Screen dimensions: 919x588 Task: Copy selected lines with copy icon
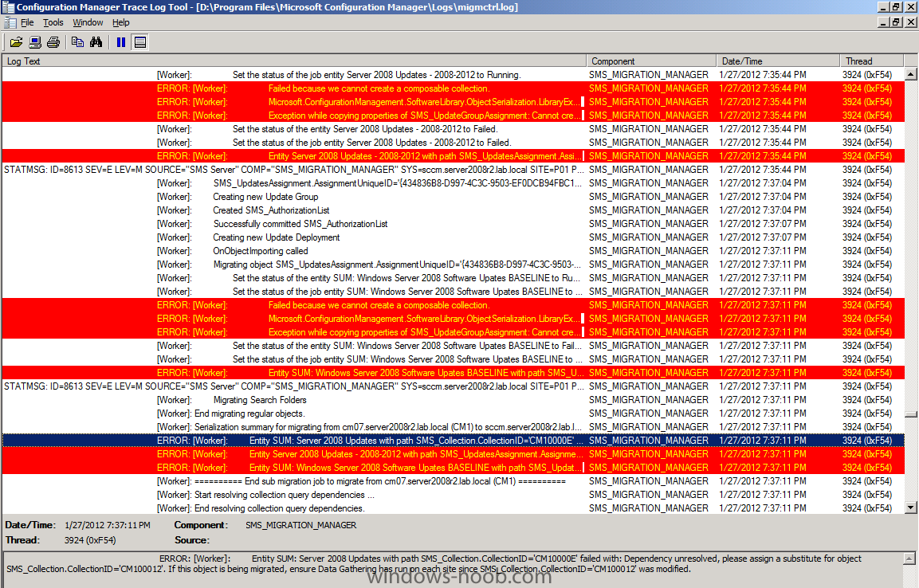click(x=77, y=42)
